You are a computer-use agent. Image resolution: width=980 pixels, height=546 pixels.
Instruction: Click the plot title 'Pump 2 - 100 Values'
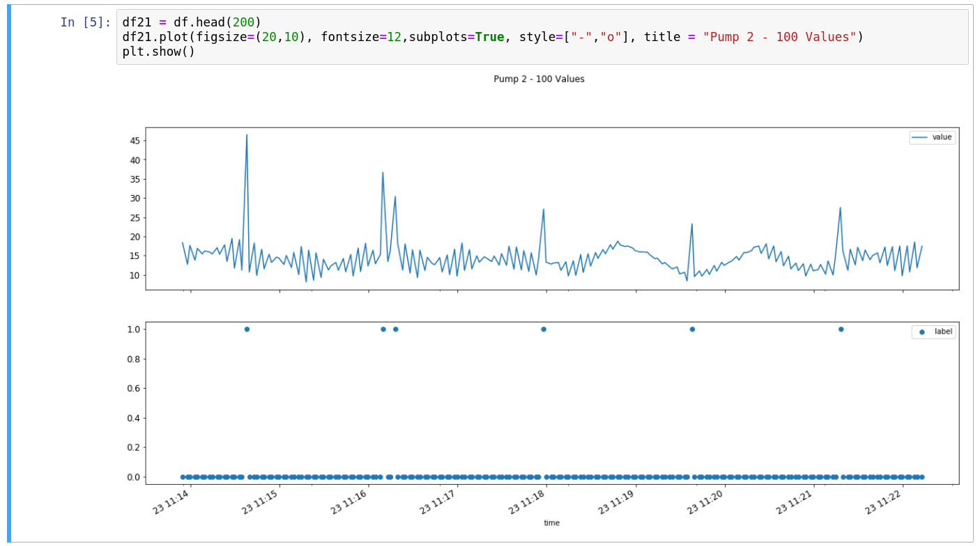coord(539,79)
